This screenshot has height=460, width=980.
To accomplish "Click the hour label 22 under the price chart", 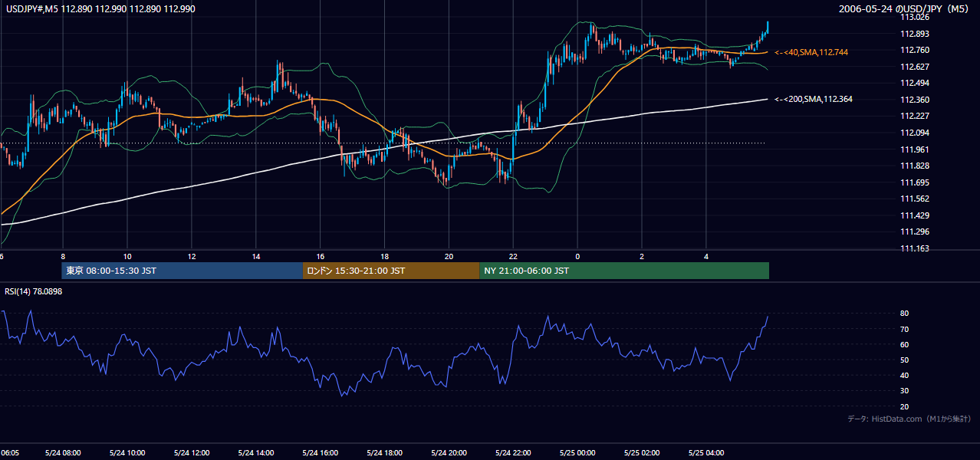I will (513, 257).
